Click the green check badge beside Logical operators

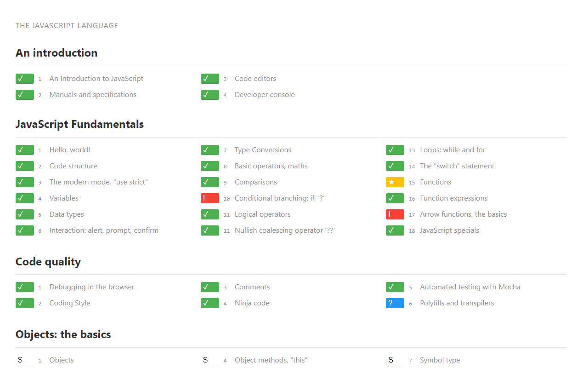click(210, 214)
